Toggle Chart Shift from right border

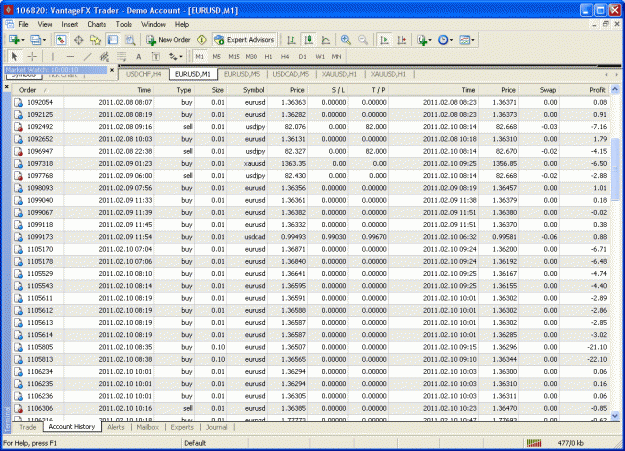point(401,40)
